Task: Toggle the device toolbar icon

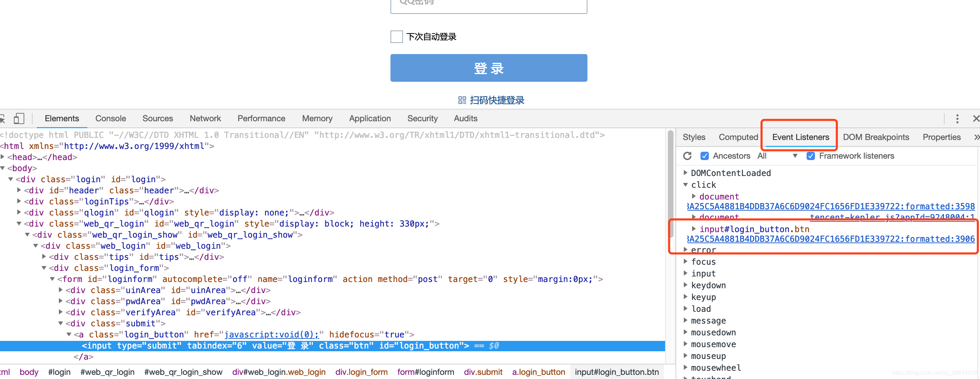Action: click(19, 118)
